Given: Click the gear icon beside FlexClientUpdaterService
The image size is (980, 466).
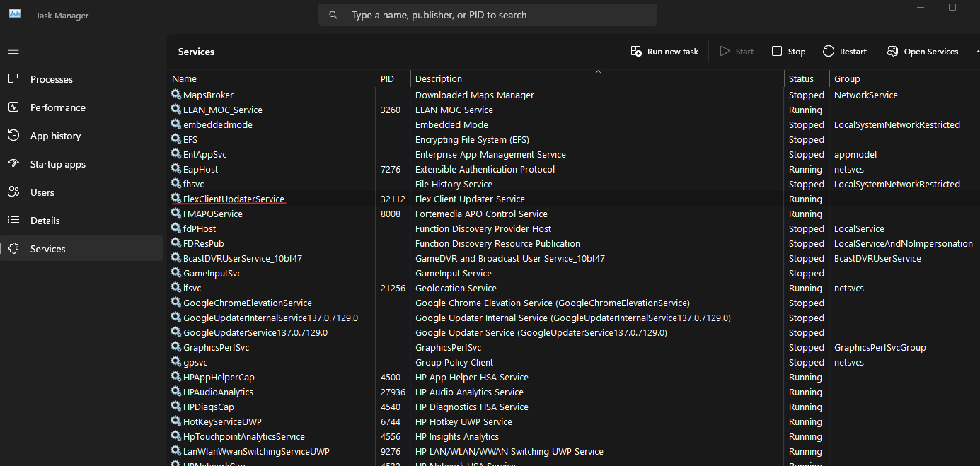Looking at the screenshot, I should (176, 199).
